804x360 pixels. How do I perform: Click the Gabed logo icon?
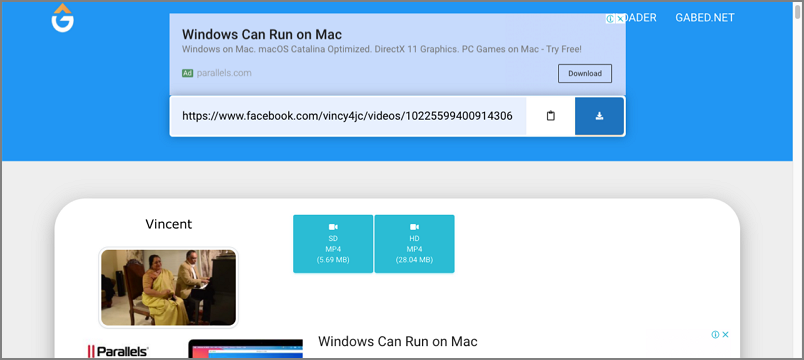[63, 18]
